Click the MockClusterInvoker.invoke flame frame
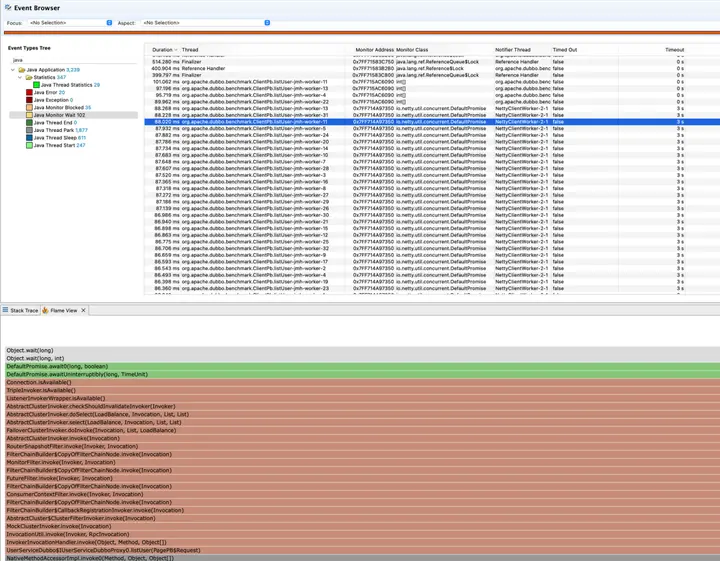Image resolution: width=720 pixels, height=561 pixels. click(x=362, y=526)
